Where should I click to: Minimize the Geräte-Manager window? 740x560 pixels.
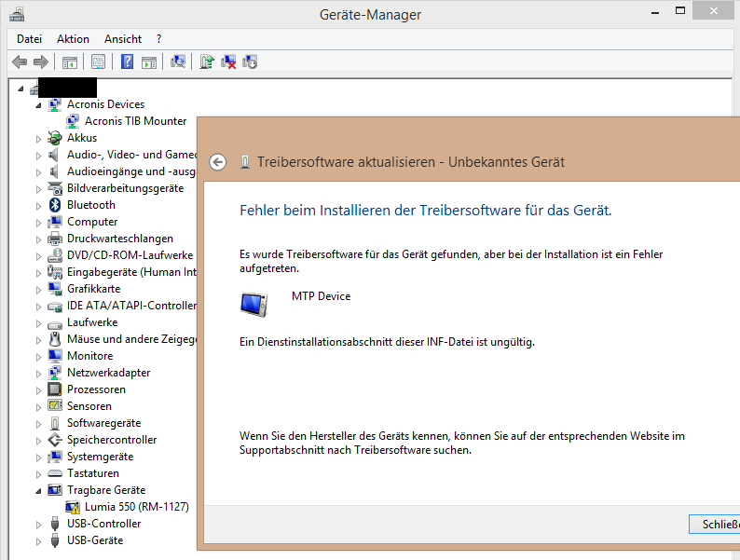pyautogui.click(x=655, y=12)
